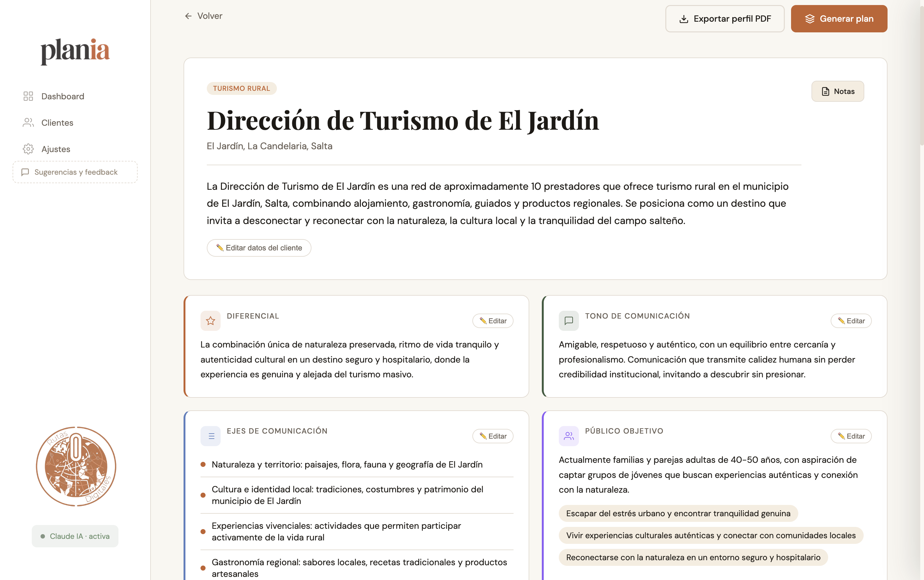Click the Claude IA activa status indicator
This screenshot has height=580, width=924.
coord(75,536)
